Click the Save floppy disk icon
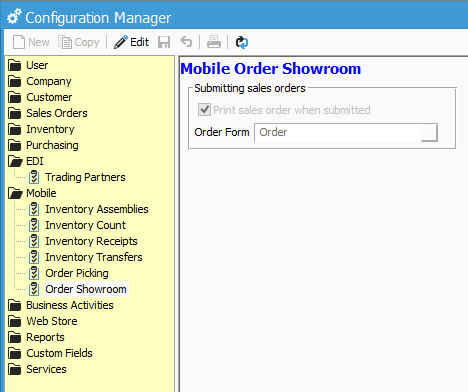The image size is (468, 392). pos(164,42)
